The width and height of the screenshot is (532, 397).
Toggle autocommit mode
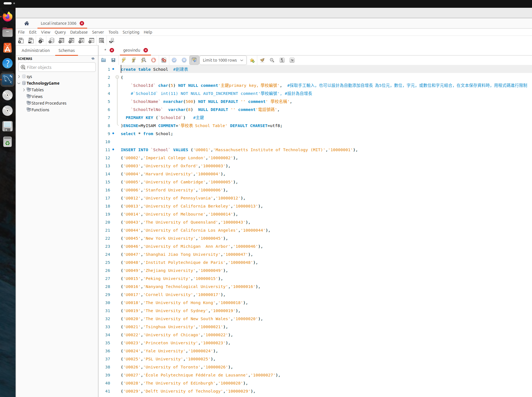click(194, 60)
